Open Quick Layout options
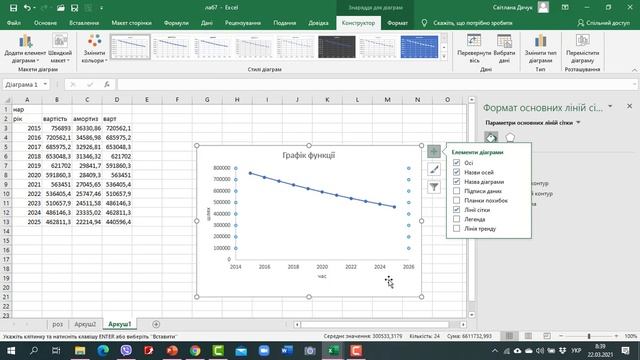 coord(60,49)
